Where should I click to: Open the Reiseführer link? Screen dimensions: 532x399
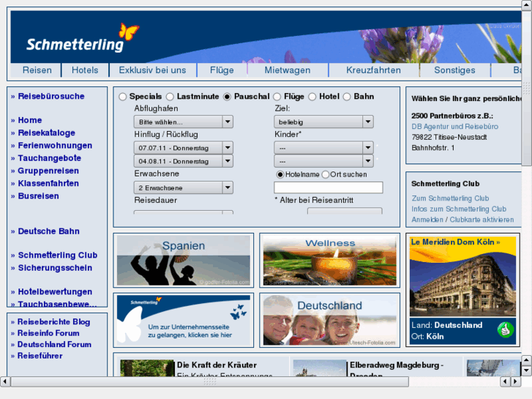tap(40, 356)
